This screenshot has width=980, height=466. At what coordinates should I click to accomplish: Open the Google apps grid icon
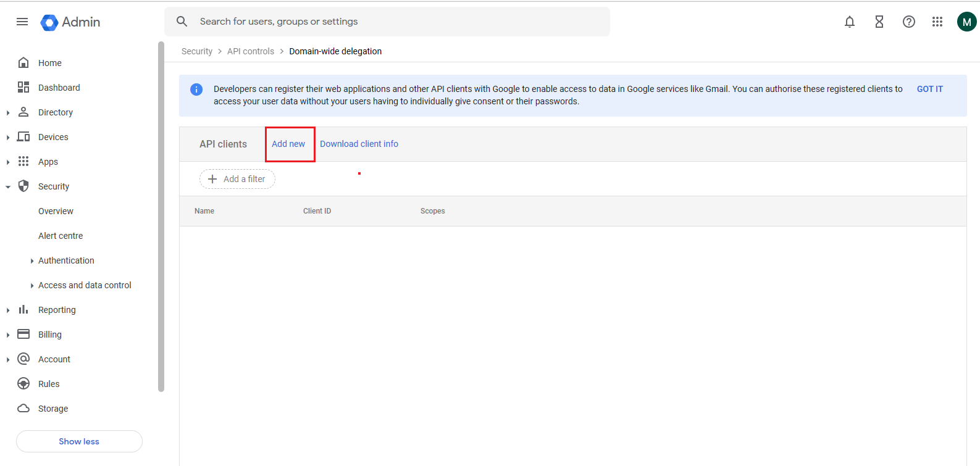click(937, 22)
